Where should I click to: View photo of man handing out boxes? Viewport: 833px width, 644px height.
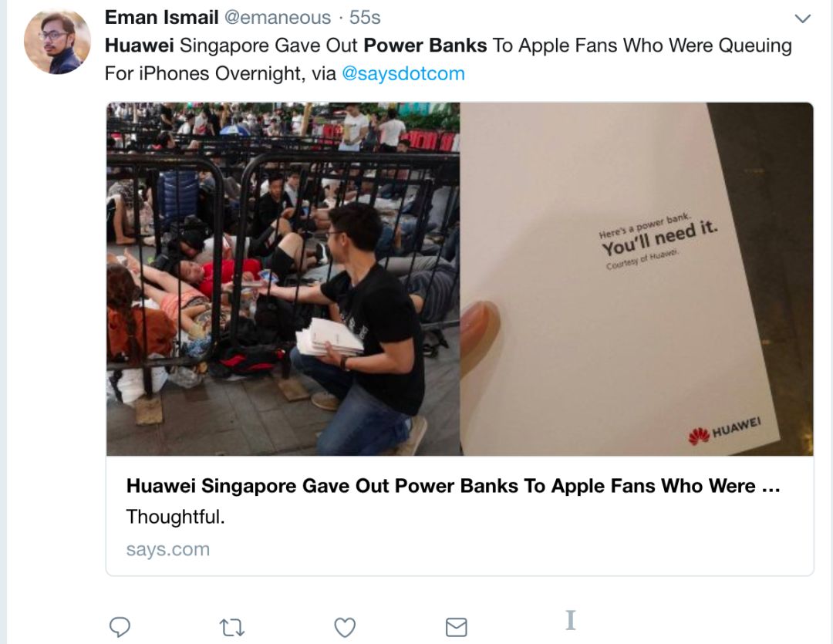click(x=283, y=279)
